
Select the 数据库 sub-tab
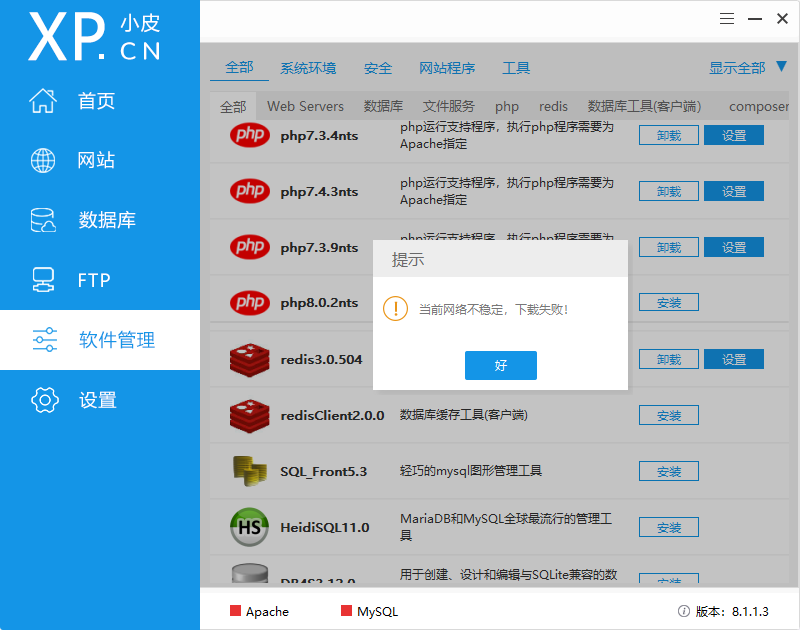tap(383, 106)
